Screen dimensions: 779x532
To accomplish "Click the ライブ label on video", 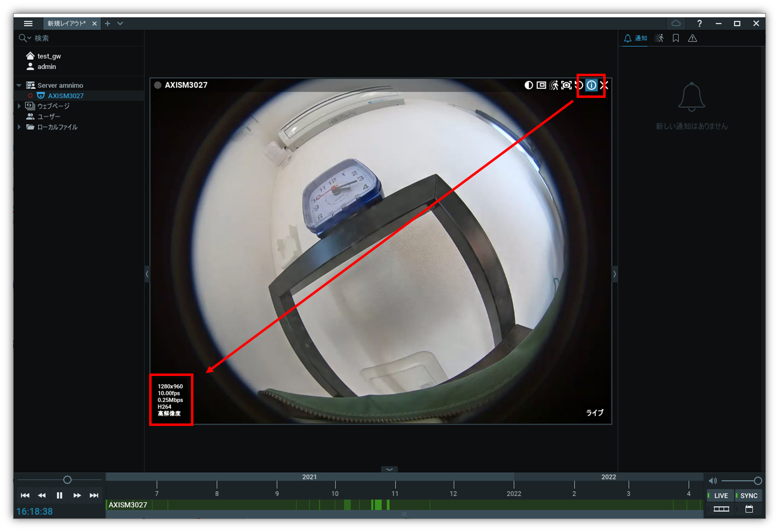I will [594, 412].
